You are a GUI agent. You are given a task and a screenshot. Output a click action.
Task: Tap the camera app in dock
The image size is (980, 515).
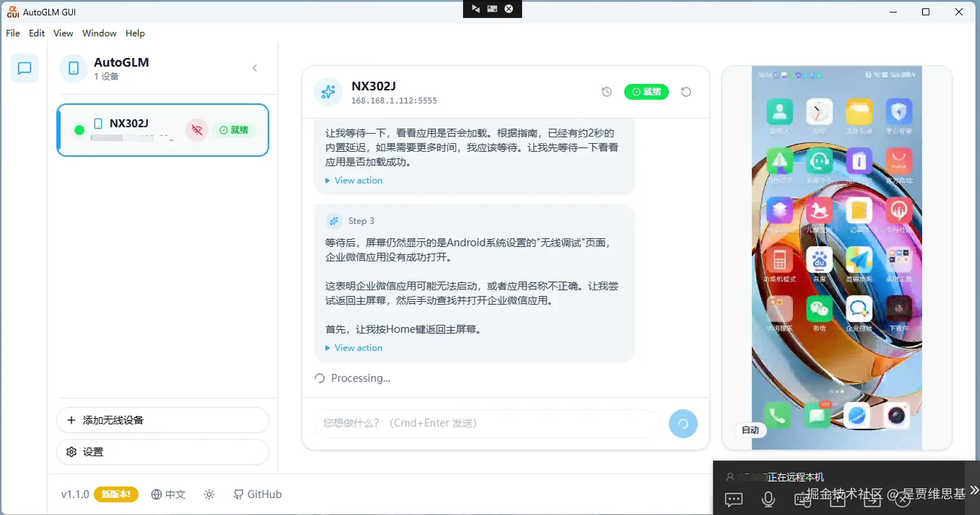point(897,415)
